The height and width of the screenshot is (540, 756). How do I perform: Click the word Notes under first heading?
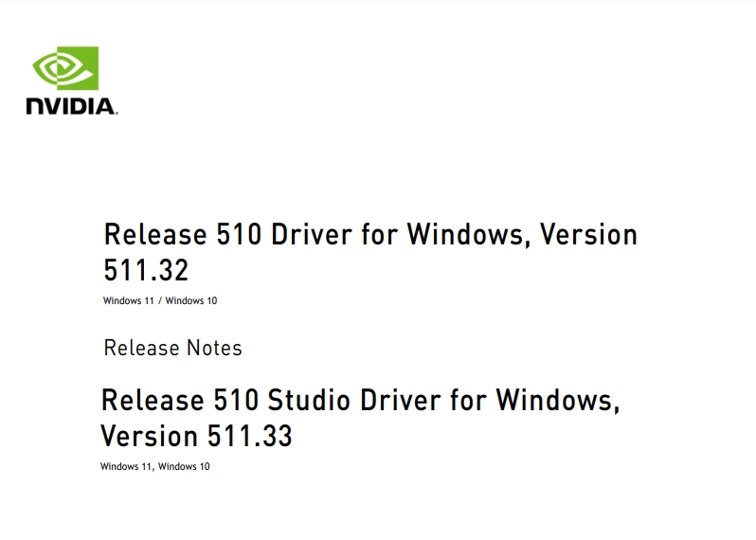tap(214, 348)
